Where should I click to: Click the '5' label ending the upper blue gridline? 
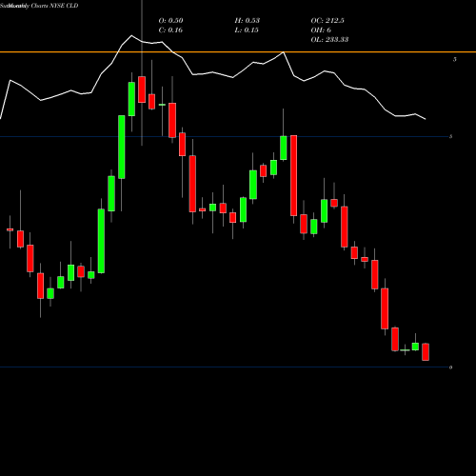click(x=450, y=136)
